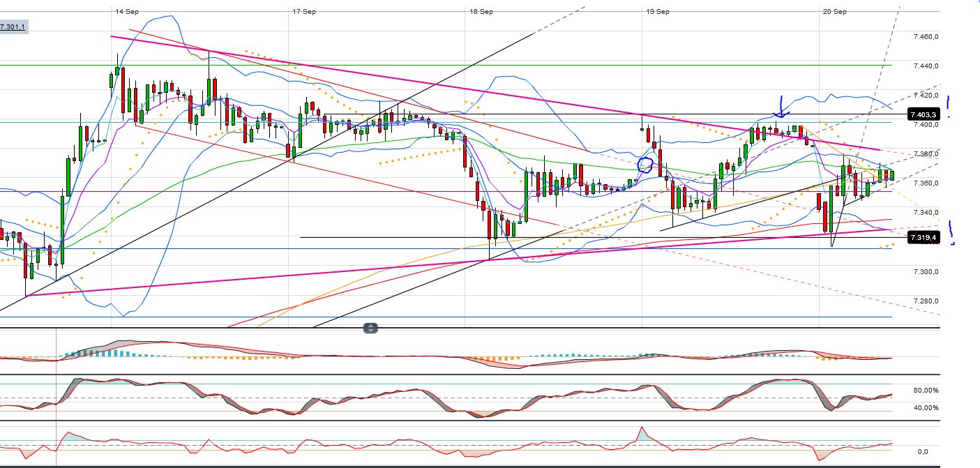Select the 18 Sep date label
Viewport: 980px width, 468px height.
[x=481, y=12]
